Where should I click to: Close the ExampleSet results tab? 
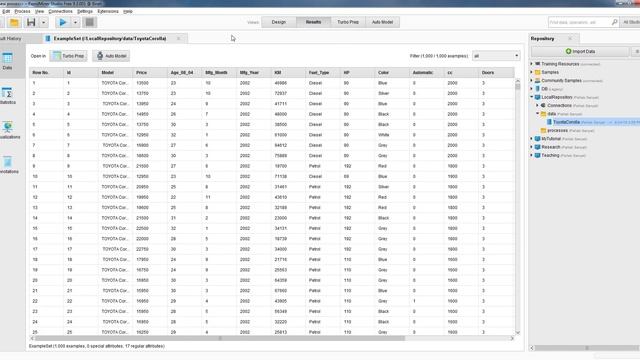coord(178,38)
